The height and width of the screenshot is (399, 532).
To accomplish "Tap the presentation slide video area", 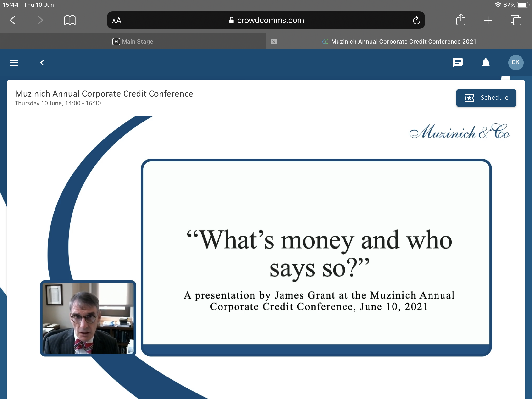I will 316,257.
